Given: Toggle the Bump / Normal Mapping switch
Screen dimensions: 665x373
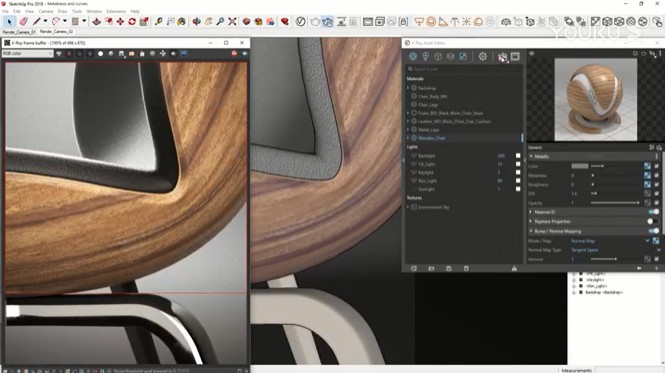Looking at the screenshot, I should click(654, 231).
